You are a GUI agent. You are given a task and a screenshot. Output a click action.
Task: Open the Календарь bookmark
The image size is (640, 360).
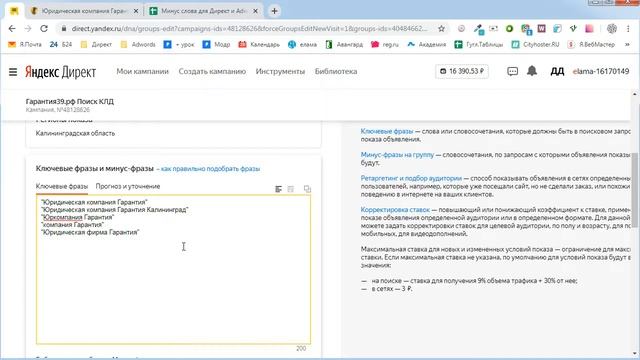pyautogui.click(x=259, y=44)
